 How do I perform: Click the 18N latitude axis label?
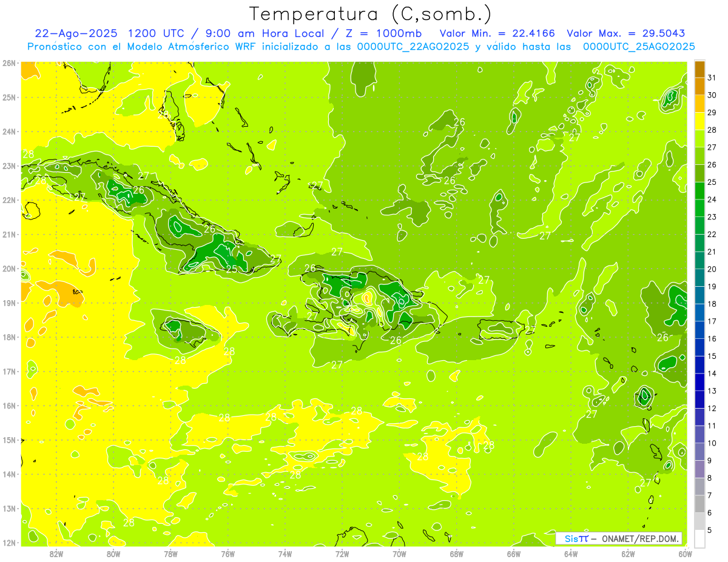[8, 337]
